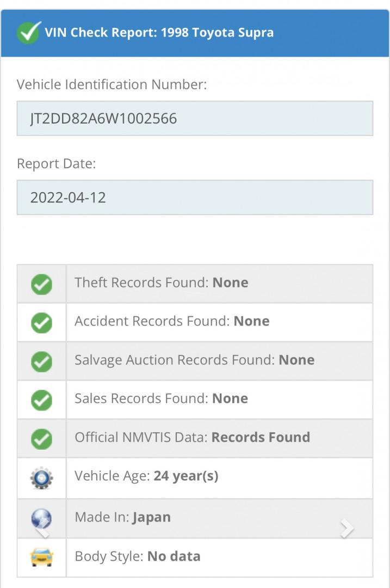This screenshot has width=390, height=588.
Task: Click the Body Style yellow car icon
Action: (x=41, y=558)
